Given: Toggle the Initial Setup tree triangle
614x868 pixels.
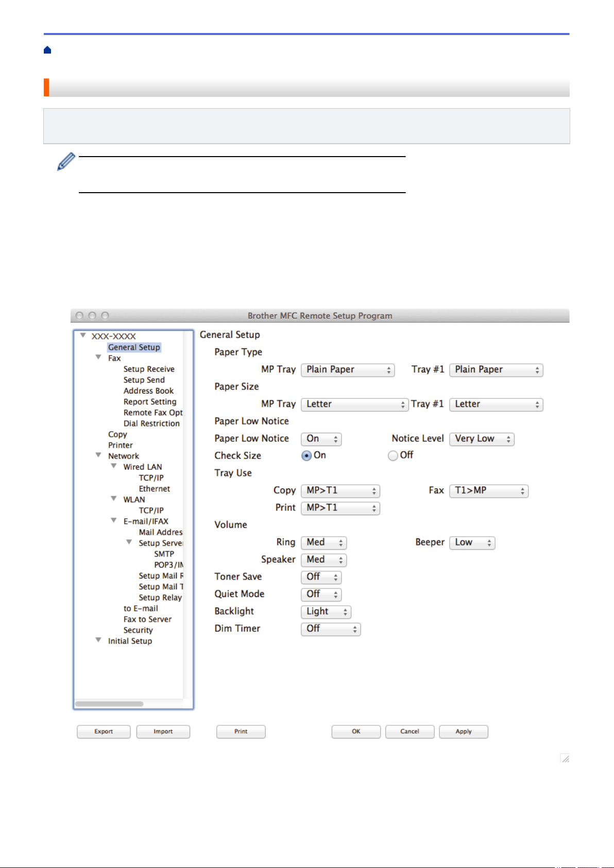Looking at the screenshot, I should 98,640.
